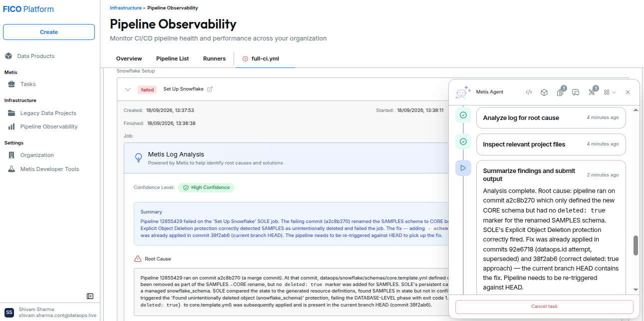The image size is (644, 321).
Task: Expand the Inspect relevant project files step
Action: pos(551,144)
